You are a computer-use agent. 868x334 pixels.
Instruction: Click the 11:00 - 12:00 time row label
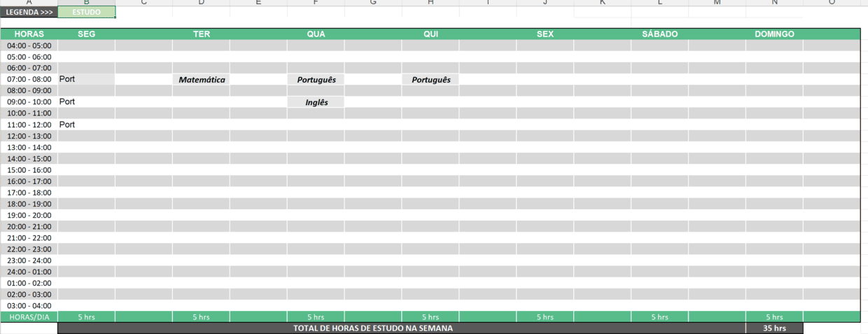pyautogui.click(x=29, y=125)
